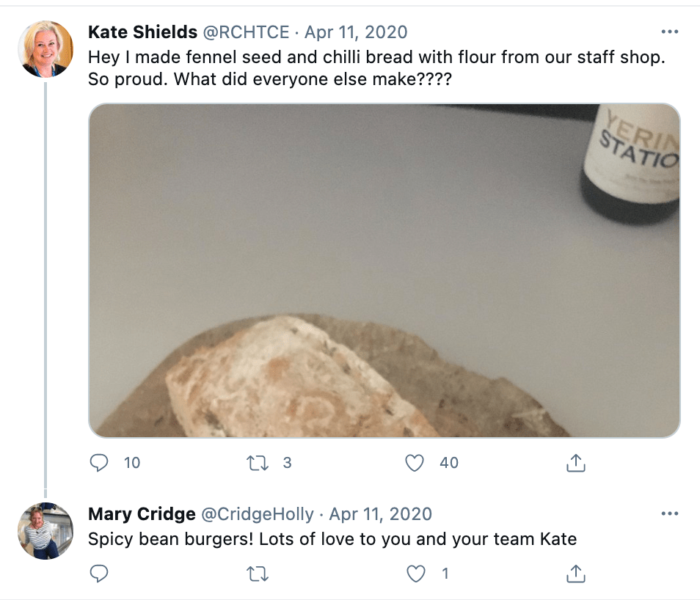Retweet Kate Shields' fennel bread tweet
The image size is (700, 600).
[x=258, y=463]
